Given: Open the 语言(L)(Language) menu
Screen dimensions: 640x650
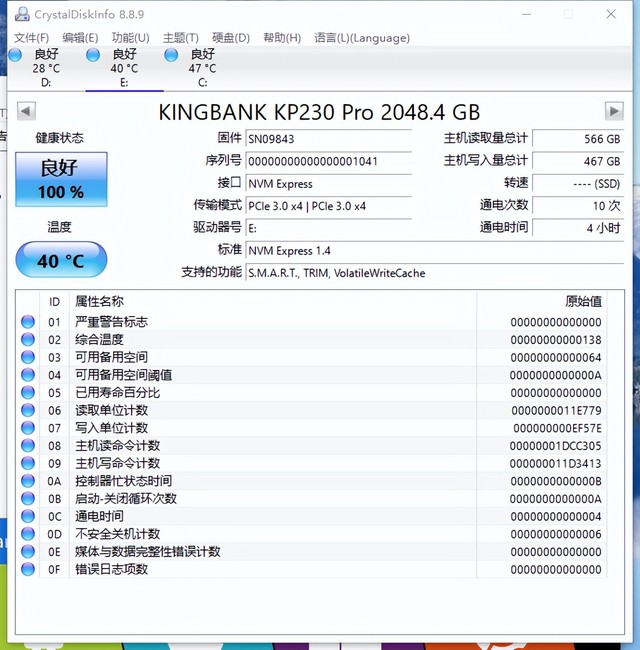Looking at the screenshot, I should pos(362,38).
